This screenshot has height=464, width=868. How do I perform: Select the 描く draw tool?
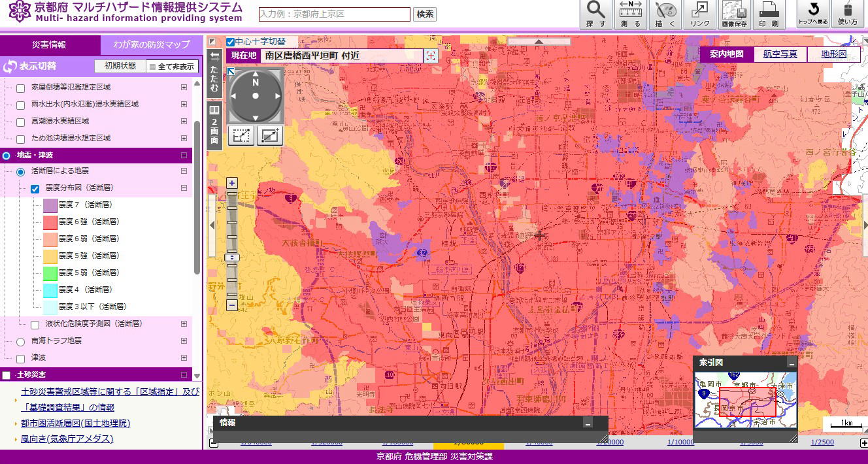[665, 14]
